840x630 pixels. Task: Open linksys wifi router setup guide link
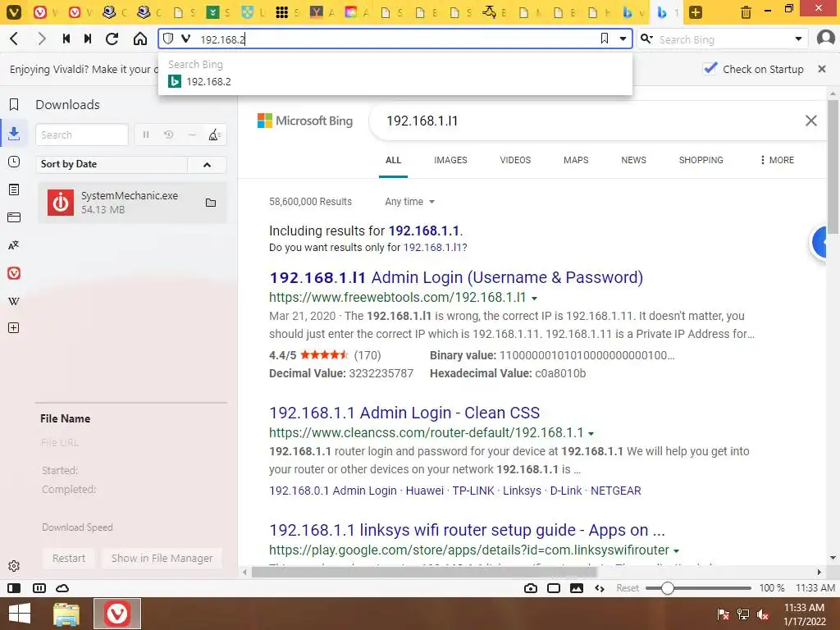(x=467, y=531)
